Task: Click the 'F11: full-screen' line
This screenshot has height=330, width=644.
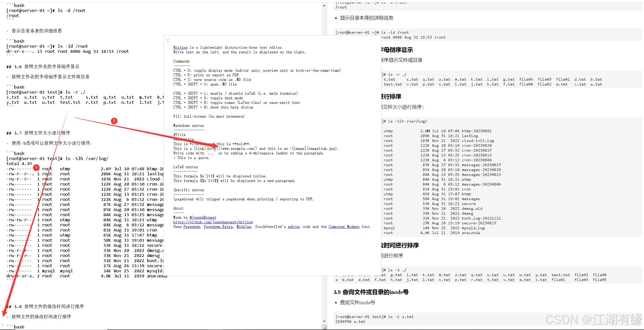Action: (x=209, y=116)
